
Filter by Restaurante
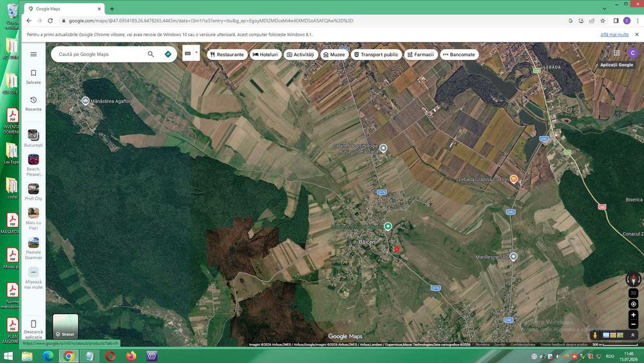(x=227, y=54)
